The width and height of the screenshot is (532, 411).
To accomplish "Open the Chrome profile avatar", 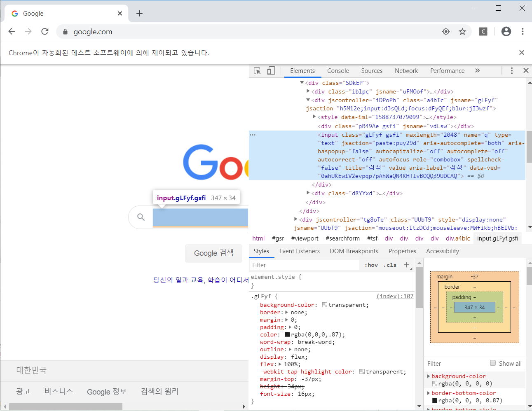I will [506, 31].
